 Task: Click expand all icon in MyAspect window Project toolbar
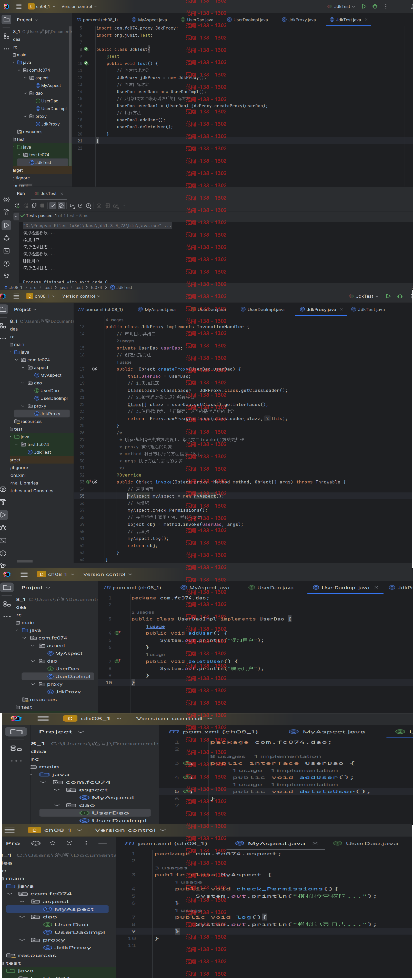tap(53, 843)
